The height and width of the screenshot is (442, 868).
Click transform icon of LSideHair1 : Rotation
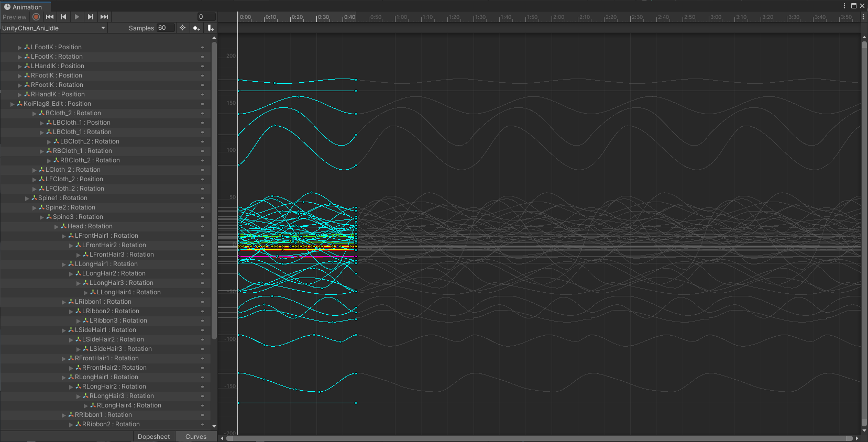pos(71,330)
